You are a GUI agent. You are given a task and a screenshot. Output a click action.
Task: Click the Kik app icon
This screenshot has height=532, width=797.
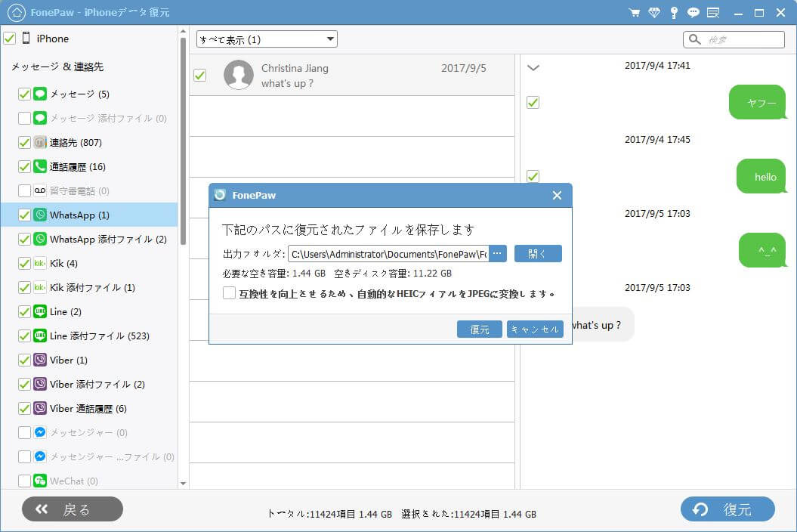pyautogui.click(x=40, y=263)
